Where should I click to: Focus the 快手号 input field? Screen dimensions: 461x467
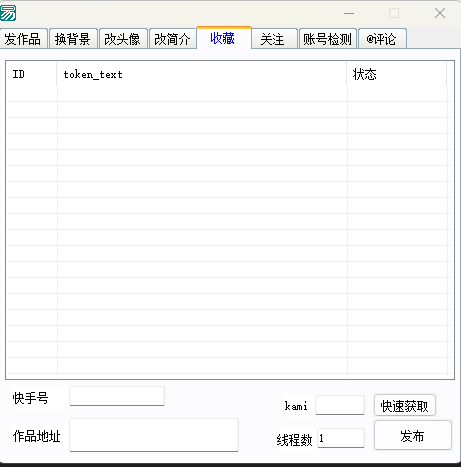[117, 396]
